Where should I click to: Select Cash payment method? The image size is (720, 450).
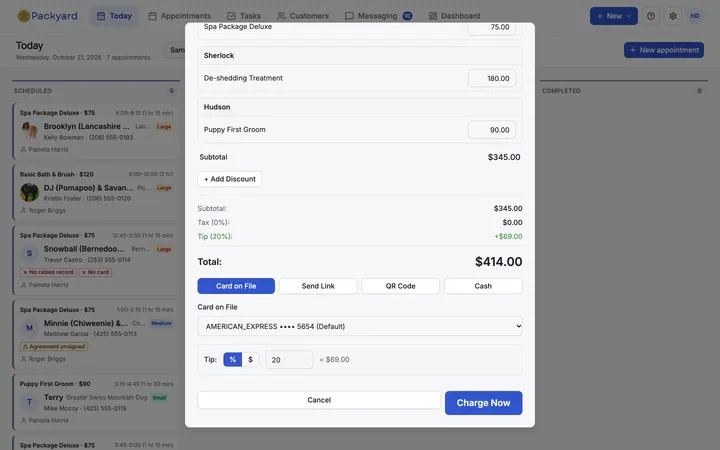483,286
